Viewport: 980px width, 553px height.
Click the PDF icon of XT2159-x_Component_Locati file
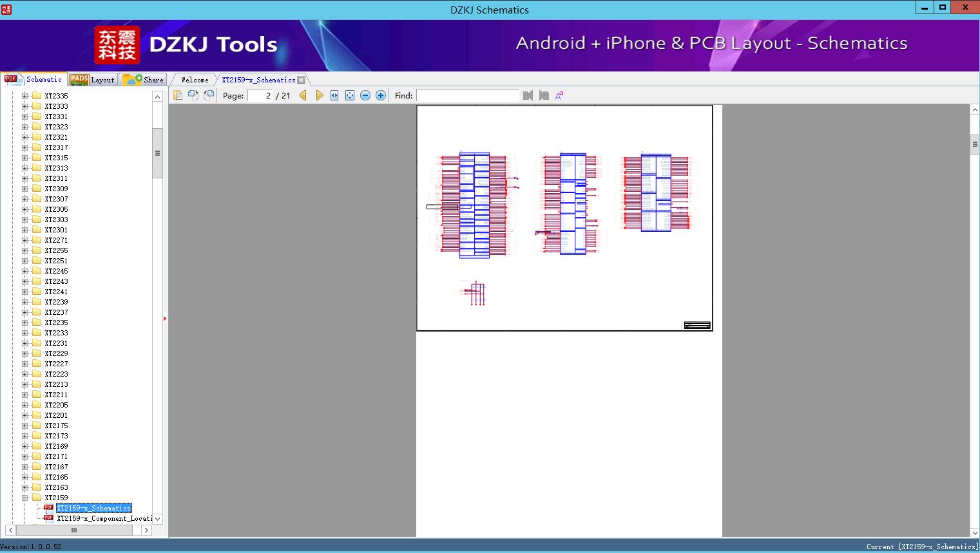(x=48, y=518)
